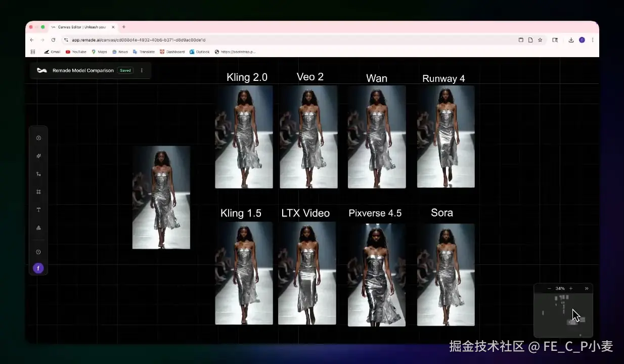Expand the minimap panel with the chevrons

point(586,288)
